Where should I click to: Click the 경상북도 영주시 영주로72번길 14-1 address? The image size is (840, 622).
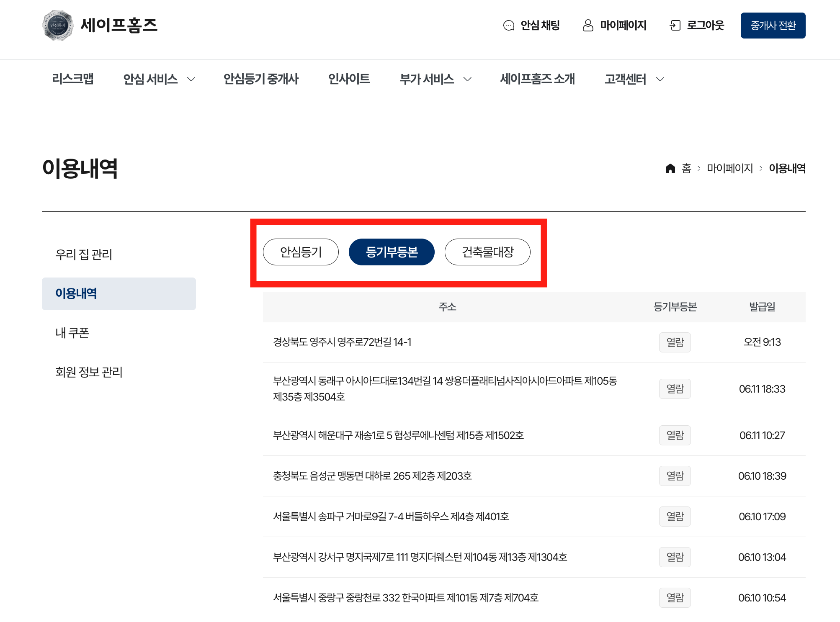tap(342, 342)
